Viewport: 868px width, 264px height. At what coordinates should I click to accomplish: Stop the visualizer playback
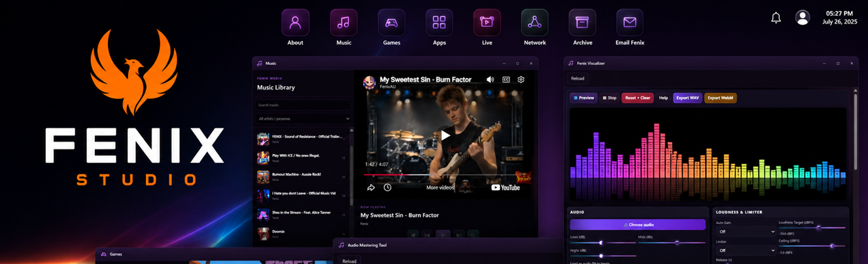pos(609,98)
